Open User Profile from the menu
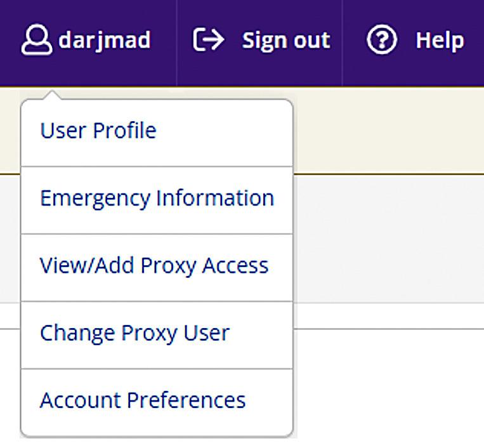This screenshot has height=448, width=484. point(98,131)
